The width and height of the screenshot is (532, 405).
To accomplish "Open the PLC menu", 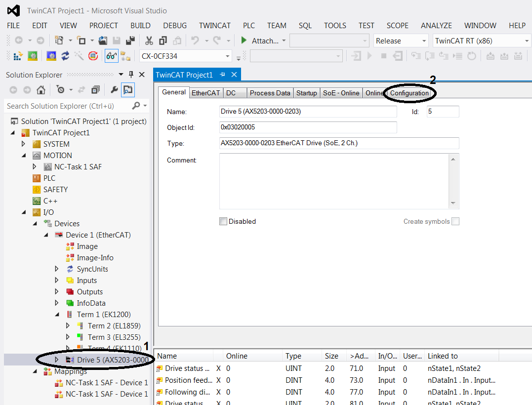I will (249, 26).
